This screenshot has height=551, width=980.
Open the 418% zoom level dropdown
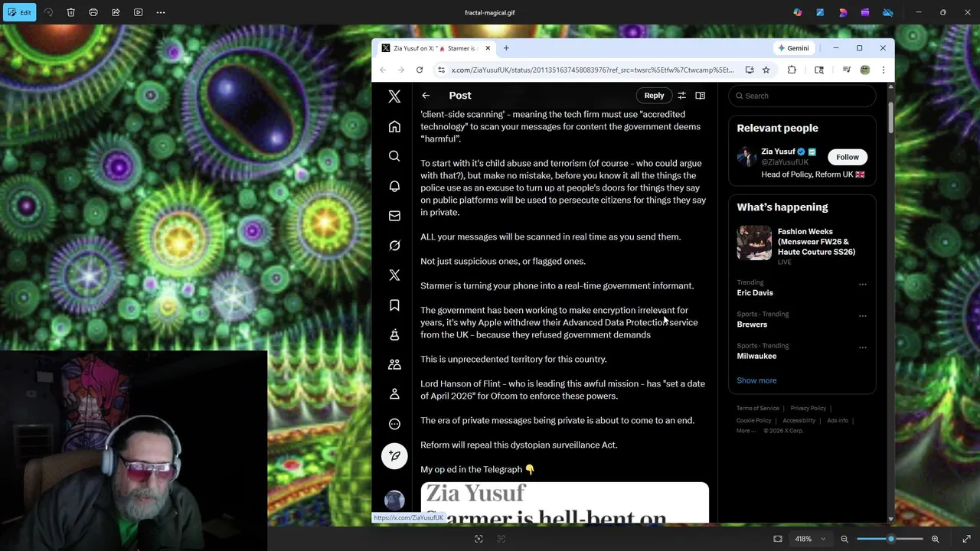(811, 539)
